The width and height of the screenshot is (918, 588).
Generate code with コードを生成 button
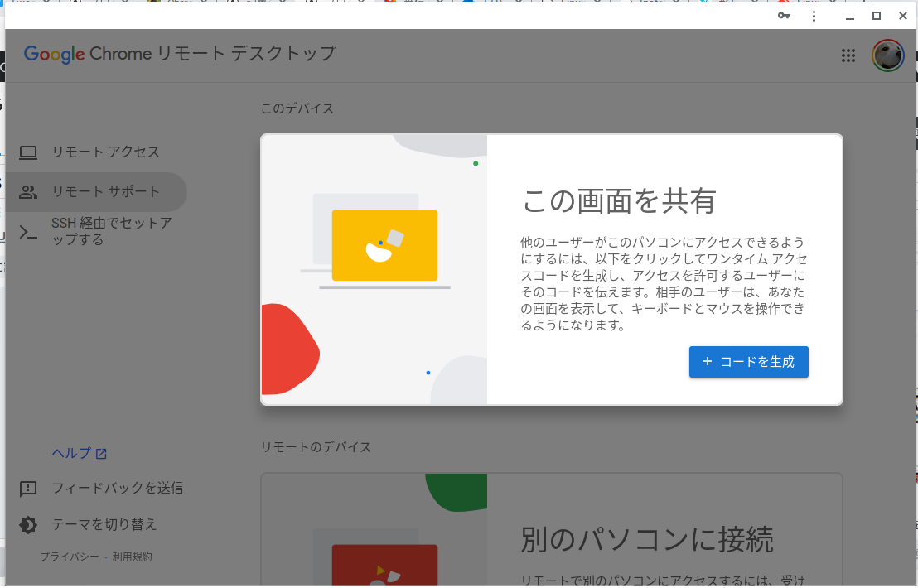pyautogui.click(x=748, y=362)
